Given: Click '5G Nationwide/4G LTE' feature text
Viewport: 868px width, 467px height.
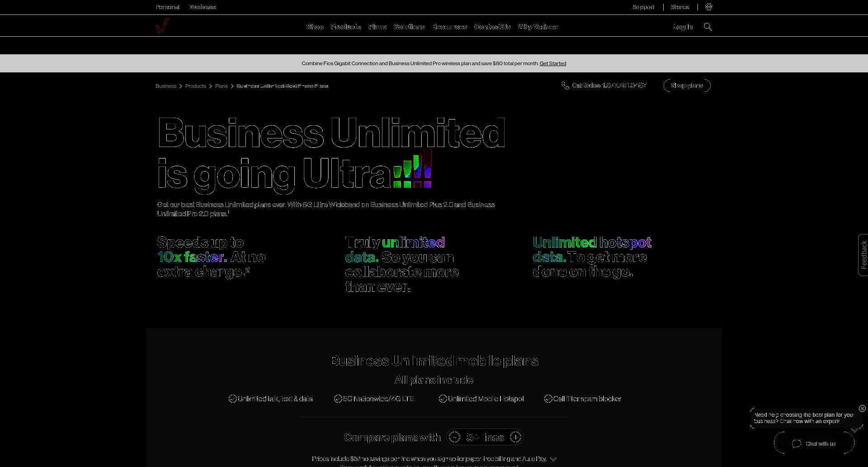Looking at the screenshot, I should click(378, 399).
